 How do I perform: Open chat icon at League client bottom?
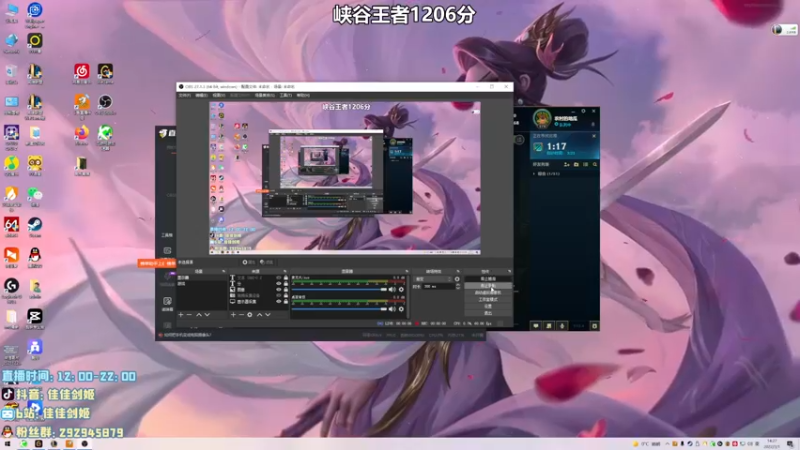[536, 326]
